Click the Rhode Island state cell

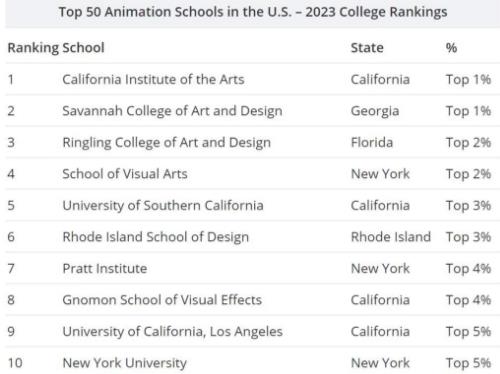pyautogui.click(x=391, y=237)
